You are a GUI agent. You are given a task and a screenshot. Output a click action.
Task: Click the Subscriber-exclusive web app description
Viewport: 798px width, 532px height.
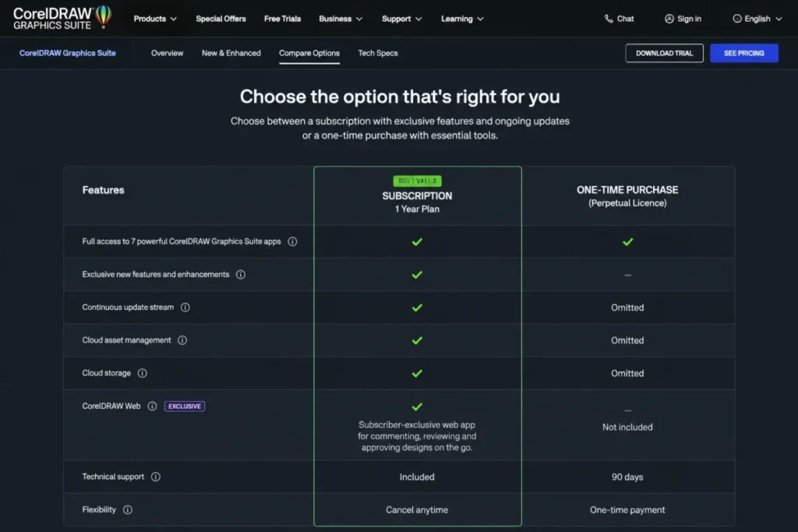point(417,436)
